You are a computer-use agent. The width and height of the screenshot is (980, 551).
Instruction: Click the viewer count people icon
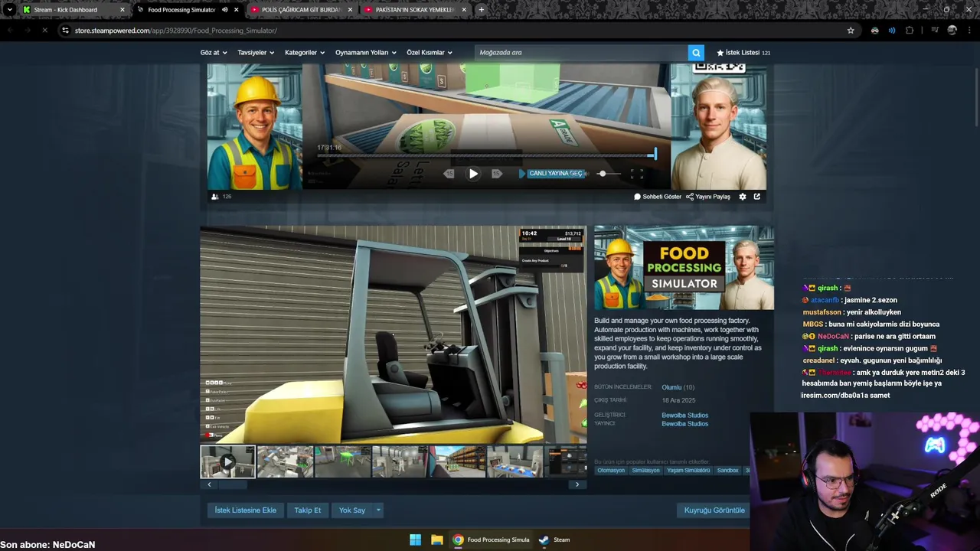(x=215, y=197)
